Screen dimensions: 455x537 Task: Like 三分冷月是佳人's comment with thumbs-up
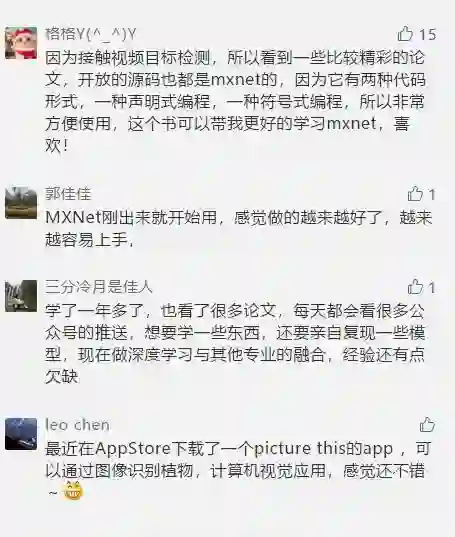pos(415,287)
